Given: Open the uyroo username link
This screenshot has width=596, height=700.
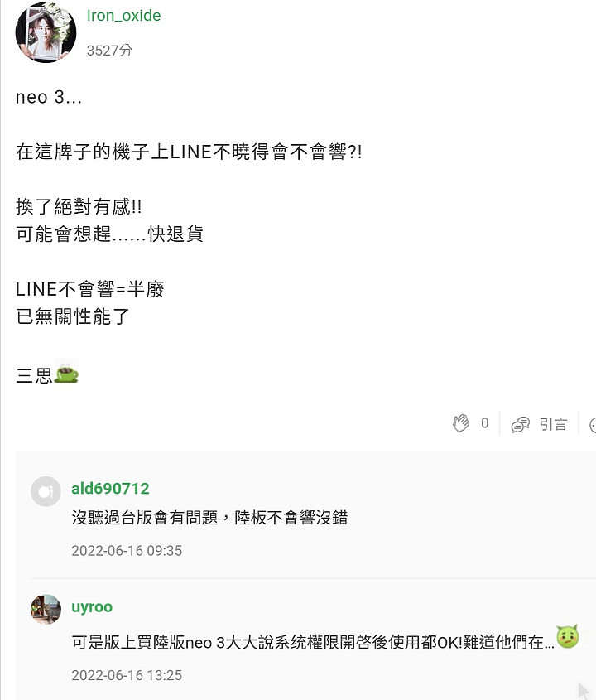Looking at the screenshot, I should [x=92, y=607].
